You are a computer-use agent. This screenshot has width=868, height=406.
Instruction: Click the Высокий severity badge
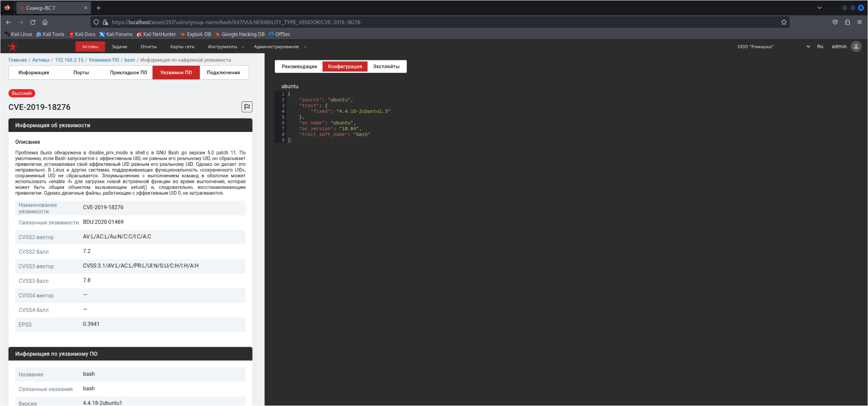pos(22,93)
